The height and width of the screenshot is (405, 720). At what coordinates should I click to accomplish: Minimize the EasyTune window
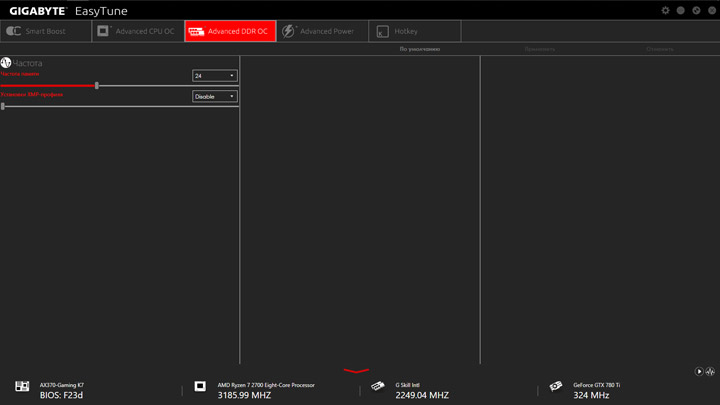(x=681, y=10)
